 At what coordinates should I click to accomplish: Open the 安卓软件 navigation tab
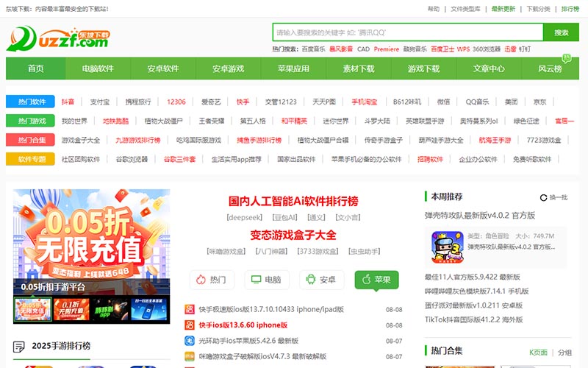pos(163,68)
